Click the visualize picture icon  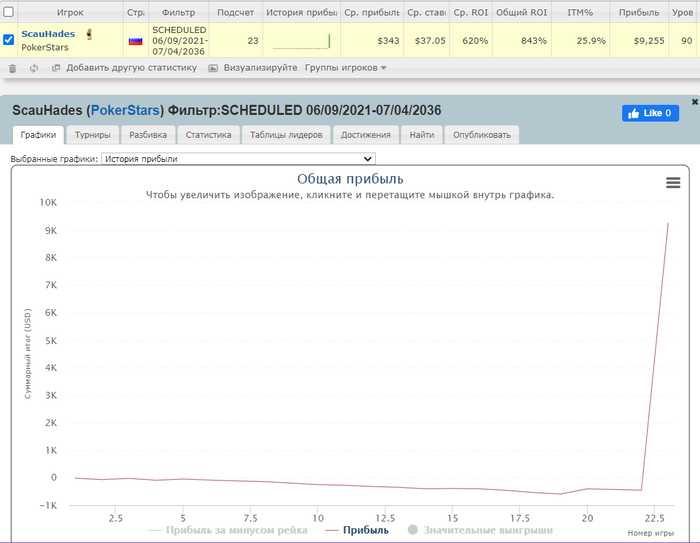point(213,68)
